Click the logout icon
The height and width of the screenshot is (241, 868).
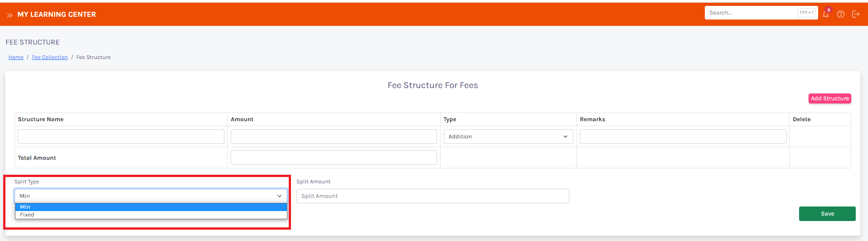coord(856,14)
